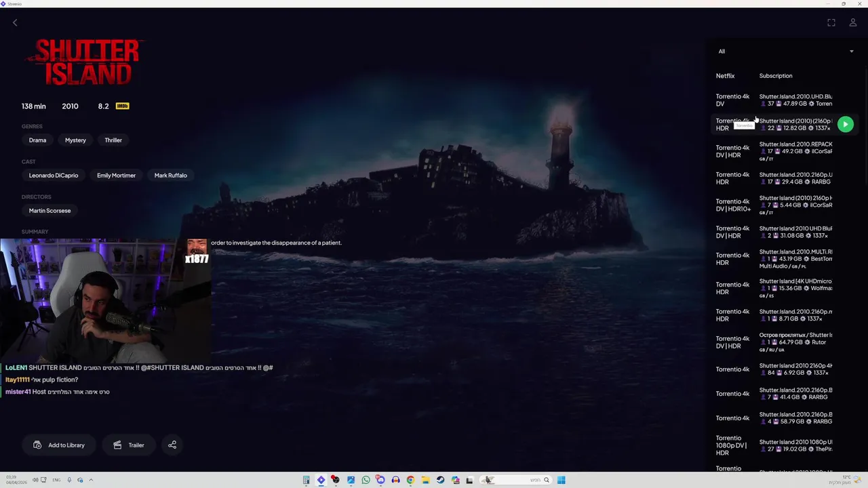
Task: Open the Mystery genre
Action: click(75, 140)
